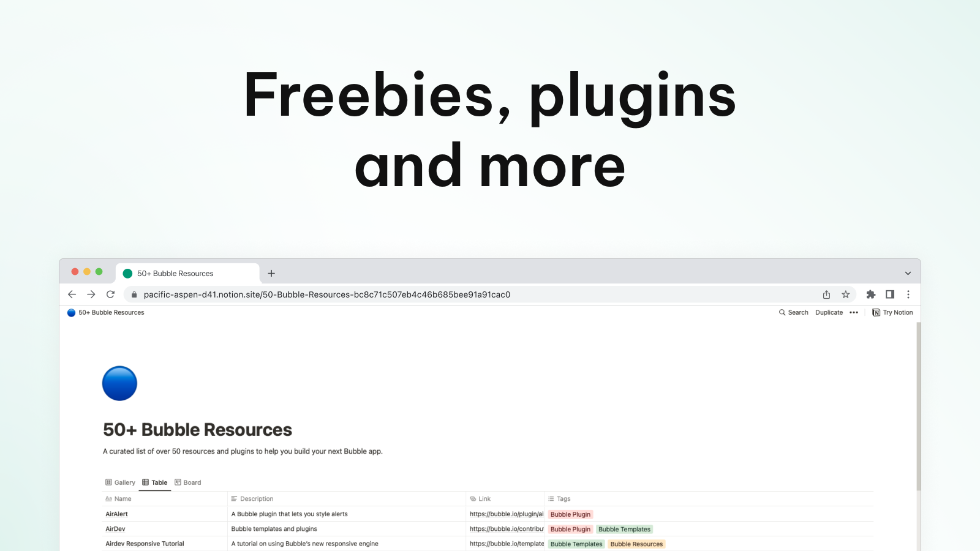Click the 50+ Bubble Resources breadcrumb
The image size is (980, 551).
[x=106, y=312]
